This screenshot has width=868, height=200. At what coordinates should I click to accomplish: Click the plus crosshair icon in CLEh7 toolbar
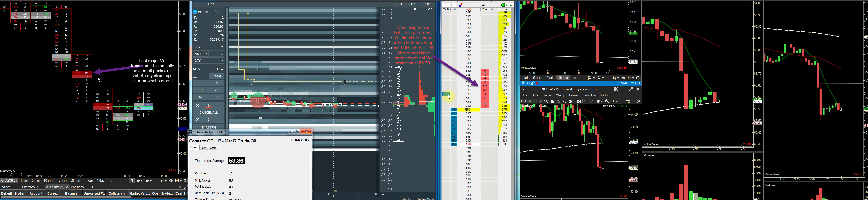coord(622,101)
